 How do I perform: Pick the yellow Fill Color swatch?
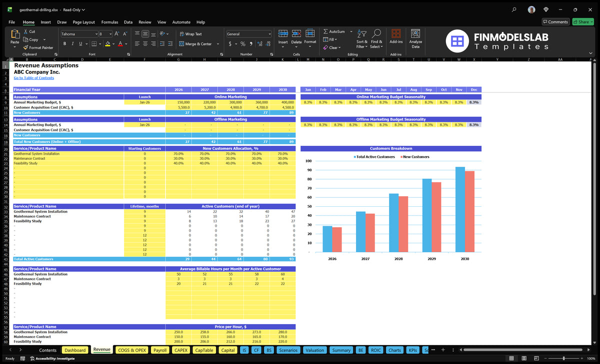(107, 44)
